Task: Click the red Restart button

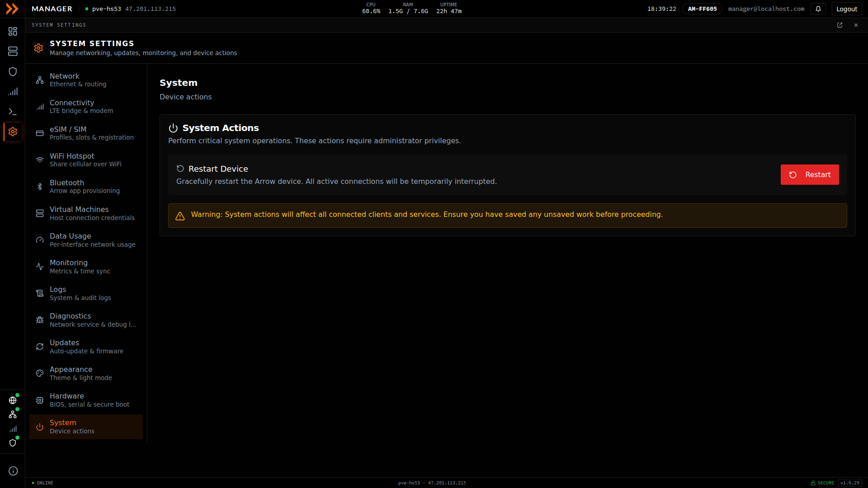Action: tap(810, 175)
